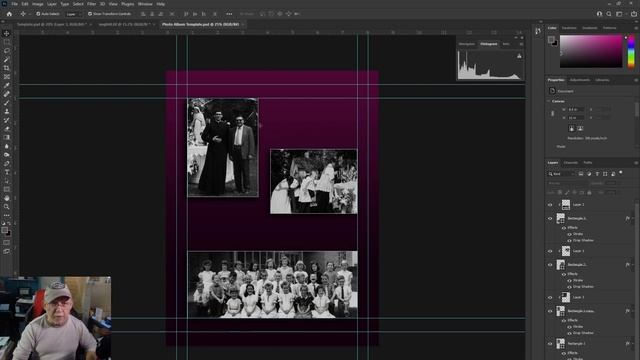
Task: Click the foreground color swatch in toolbox
Action: [4, 231]
